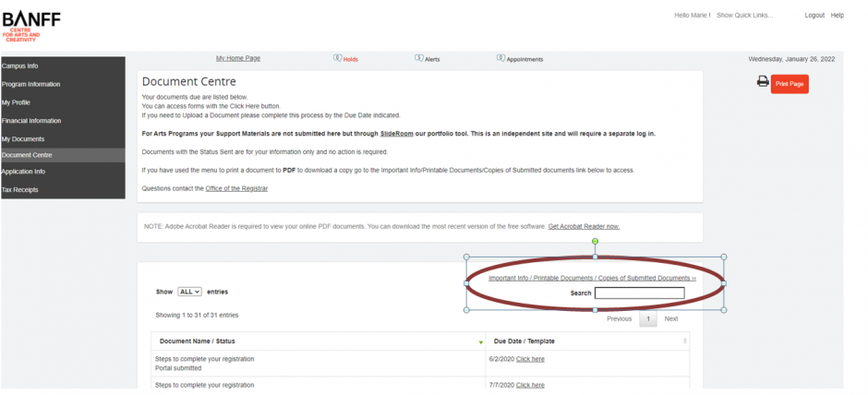Click the Document Name / Status column header
The height and width of the screenshot is (395, 868).
(319, 341)
